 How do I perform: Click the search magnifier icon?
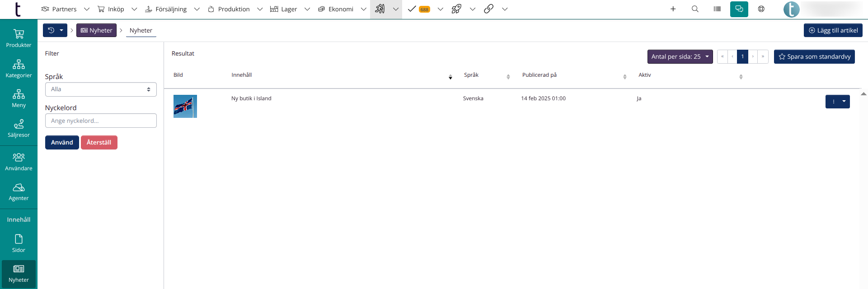point(695,9)
